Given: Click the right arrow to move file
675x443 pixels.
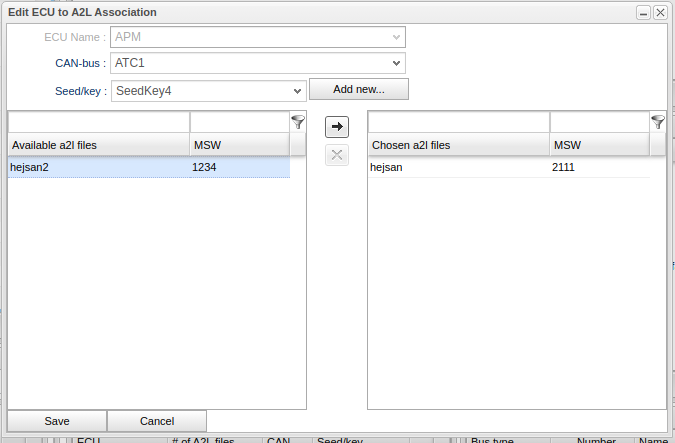Looking at the screenshot, I should click(x=337, y=127).
